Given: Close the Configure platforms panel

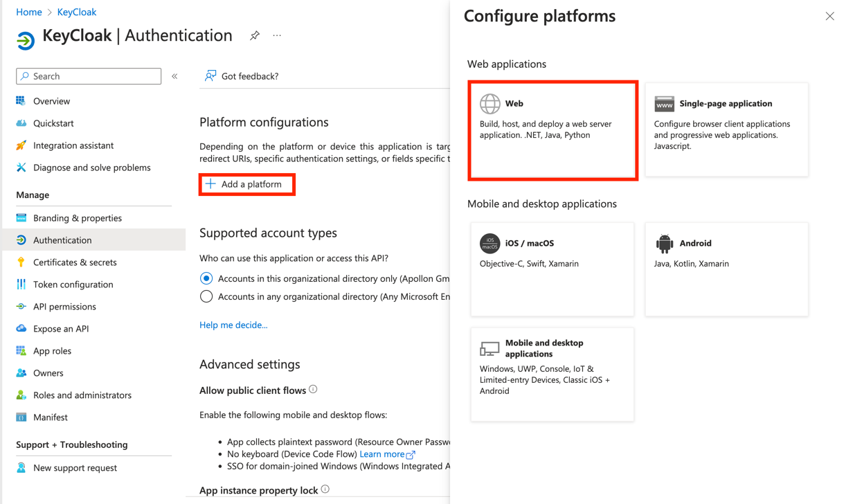Looking at the screenshot, I should [829, 16].
